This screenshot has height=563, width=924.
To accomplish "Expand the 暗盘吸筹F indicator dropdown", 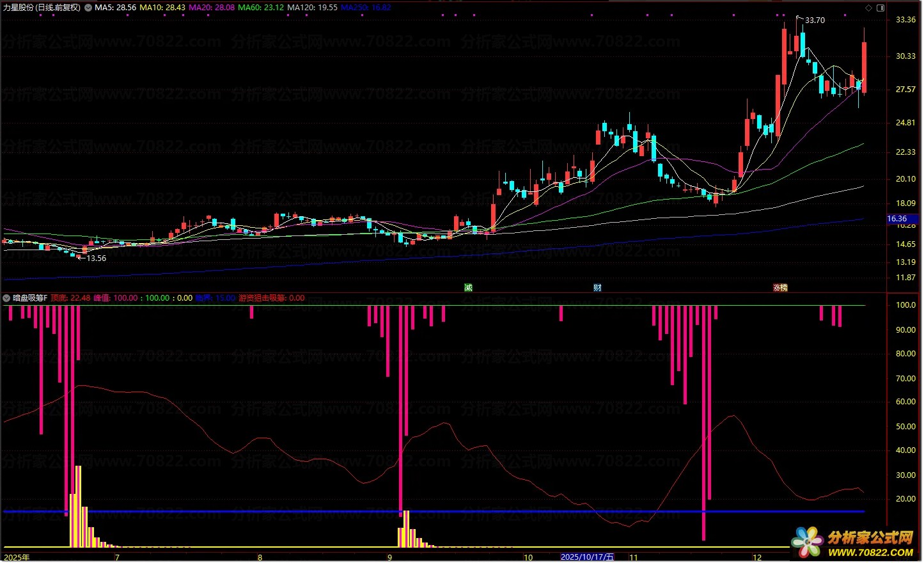I will pyautogui.click(x=6, y=298).
